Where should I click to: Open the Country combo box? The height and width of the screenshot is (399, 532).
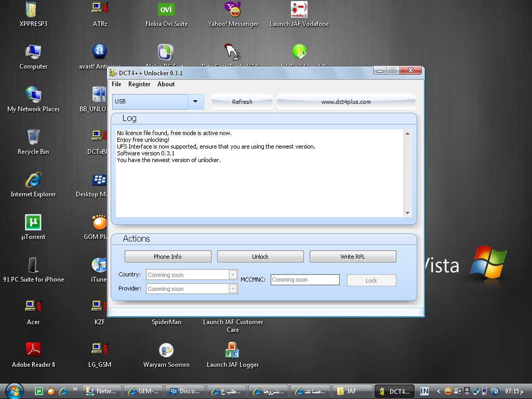point(192,274)
